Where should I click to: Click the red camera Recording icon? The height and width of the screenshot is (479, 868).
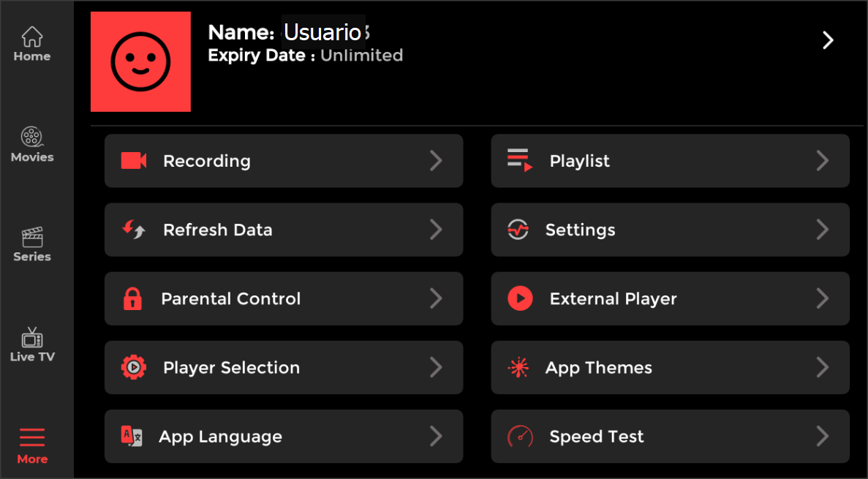[134, 161]
